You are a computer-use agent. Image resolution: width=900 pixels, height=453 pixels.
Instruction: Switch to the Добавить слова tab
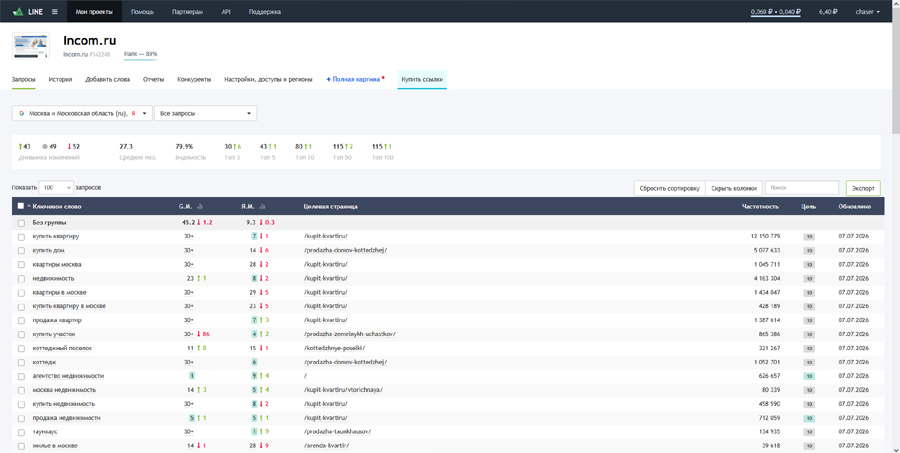[107, 79]
